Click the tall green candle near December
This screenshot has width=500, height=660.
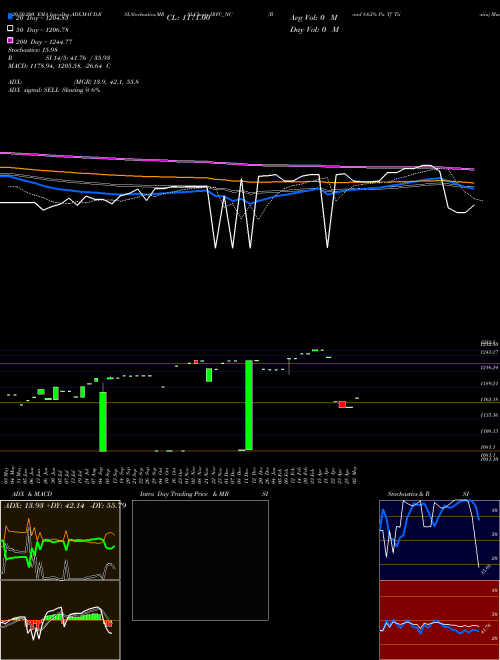pos(249,405)
